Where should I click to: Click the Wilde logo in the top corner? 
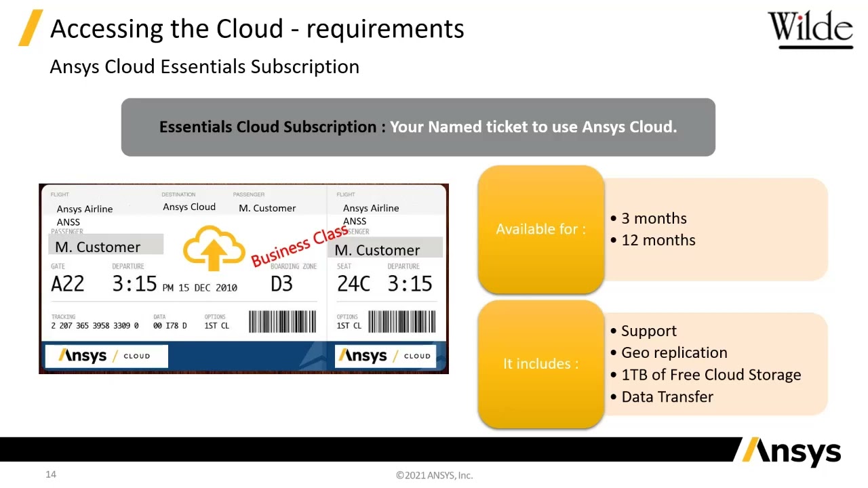tap(810, 29)
